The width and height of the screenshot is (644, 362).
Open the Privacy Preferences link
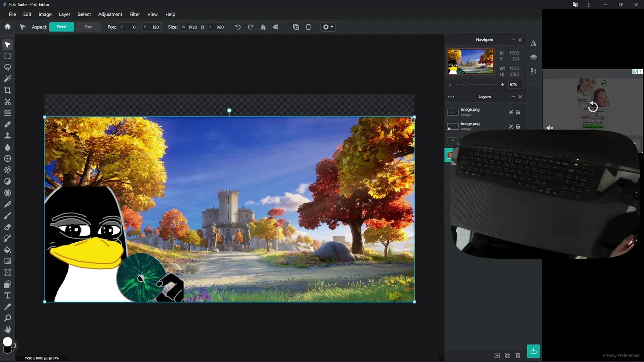click(x=621, y=355)
